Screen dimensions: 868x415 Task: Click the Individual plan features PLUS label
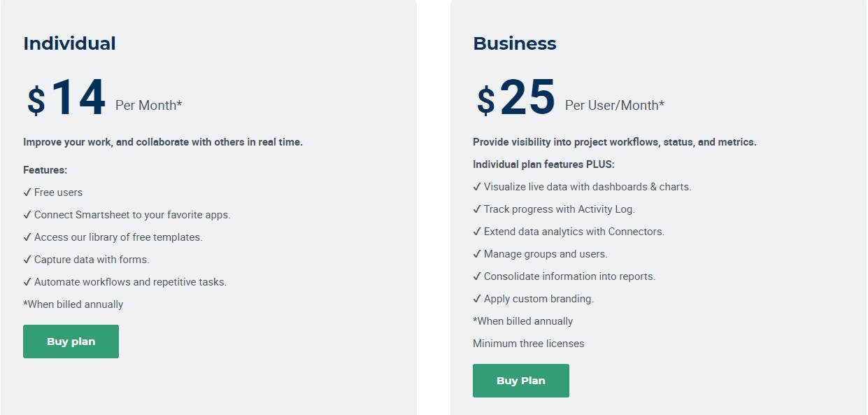click(x=545, y=164)
